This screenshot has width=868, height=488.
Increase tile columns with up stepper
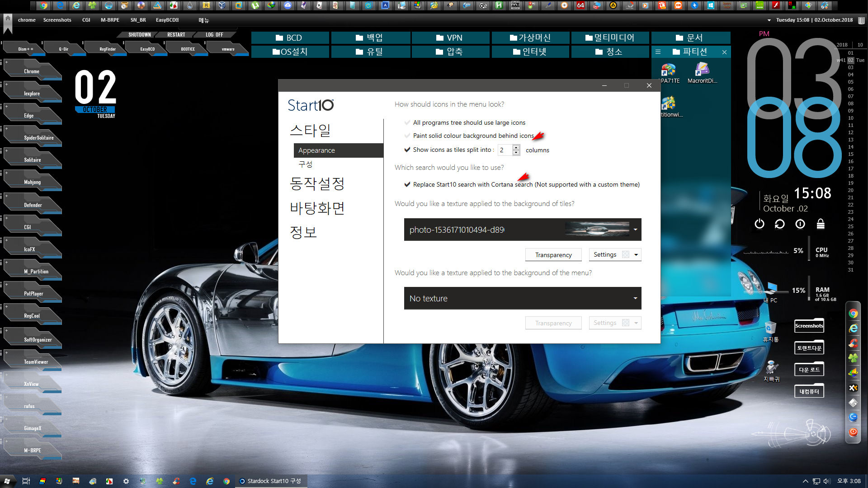(x=516, y=147)
